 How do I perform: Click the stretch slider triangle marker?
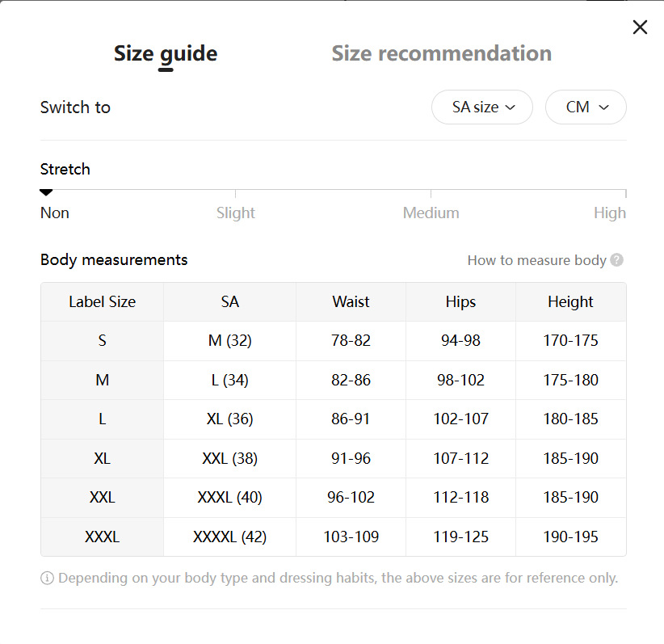pos(46,192)
